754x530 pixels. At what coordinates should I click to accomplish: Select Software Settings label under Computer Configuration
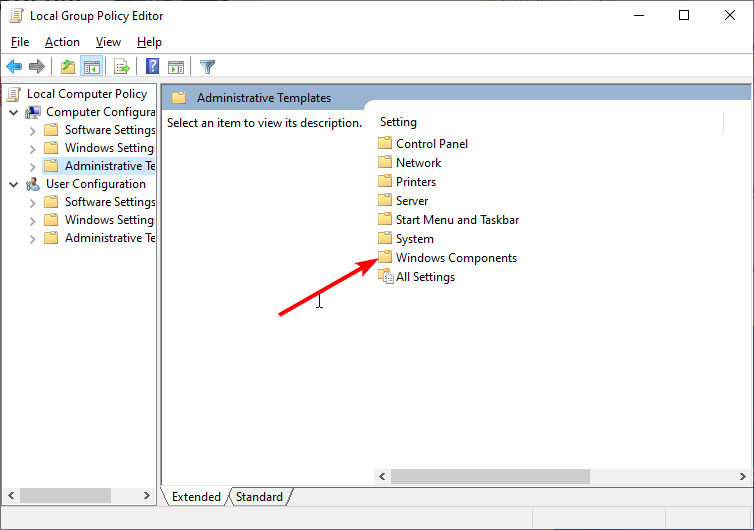click(x=110, y=130)
